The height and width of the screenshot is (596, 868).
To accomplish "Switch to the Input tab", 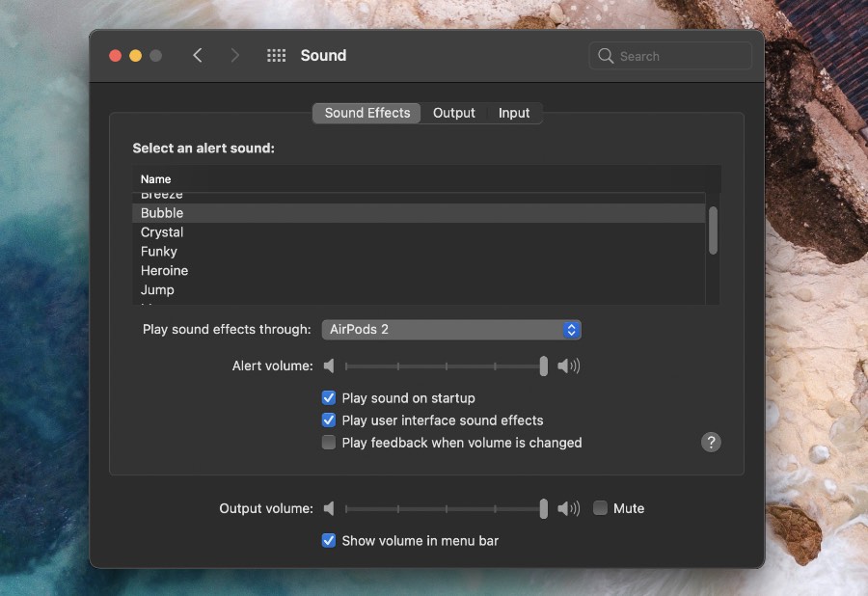I will click(514, 113).
